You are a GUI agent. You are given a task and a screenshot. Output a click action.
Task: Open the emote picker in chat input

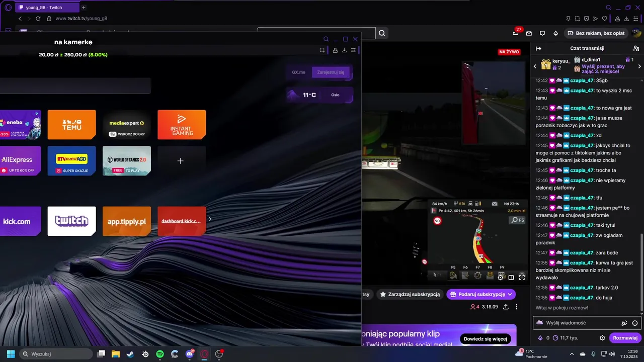635,323
